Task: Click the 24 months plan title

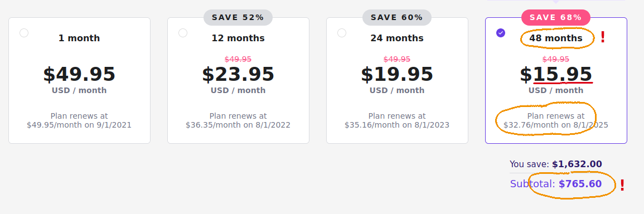Action: click(397, 38)
